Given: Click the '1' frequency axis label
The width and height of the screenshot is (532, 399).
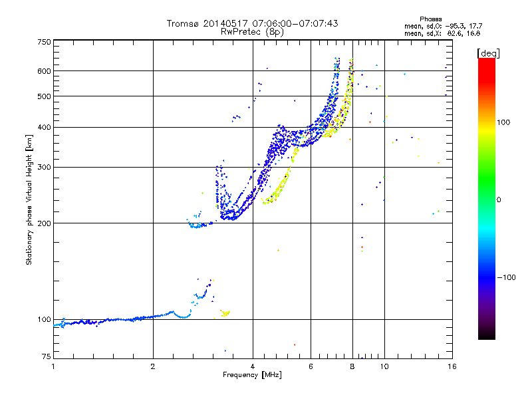Looking at the screenshot, I should click(x=53, y=366).
